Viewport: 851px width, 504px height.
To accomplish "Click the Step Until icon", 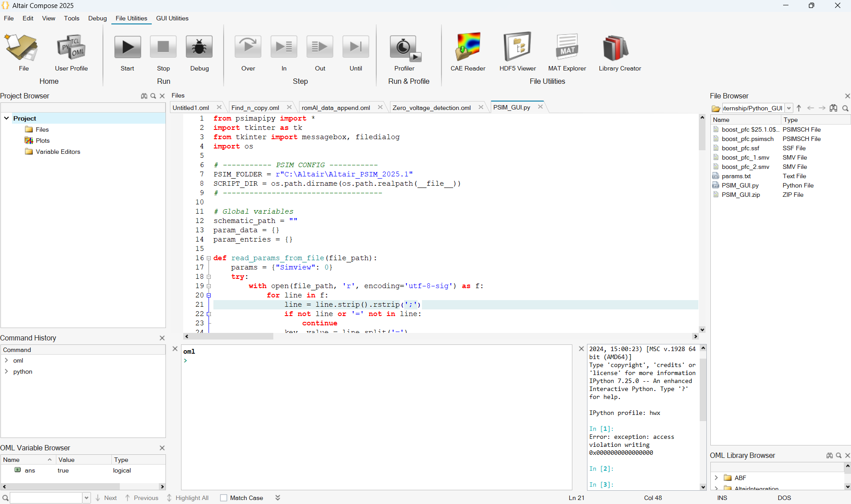I will [356, 47].
